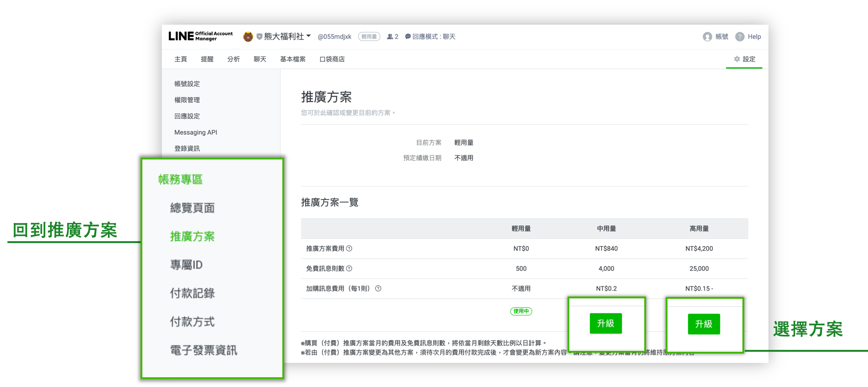Click the help icon beside 免費訊息則數
The height and width of the screenshot is (387, 868).
tap(349, 269)
